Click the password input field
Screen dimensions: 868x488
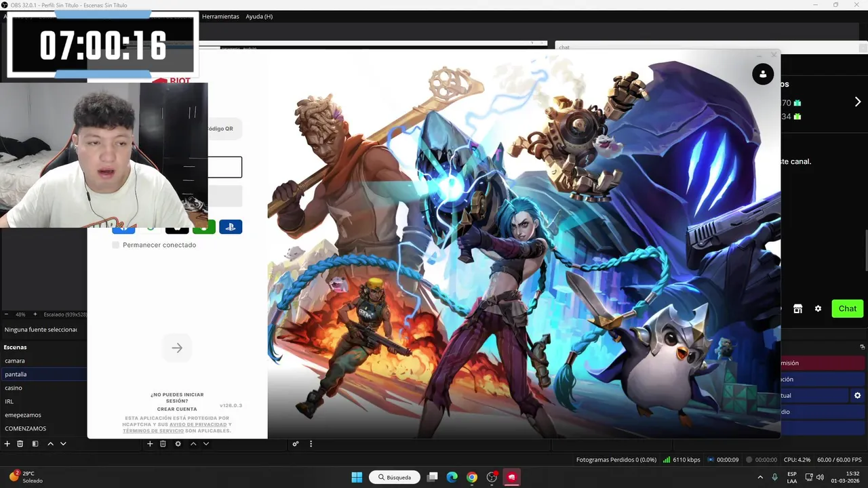point(224,196)
